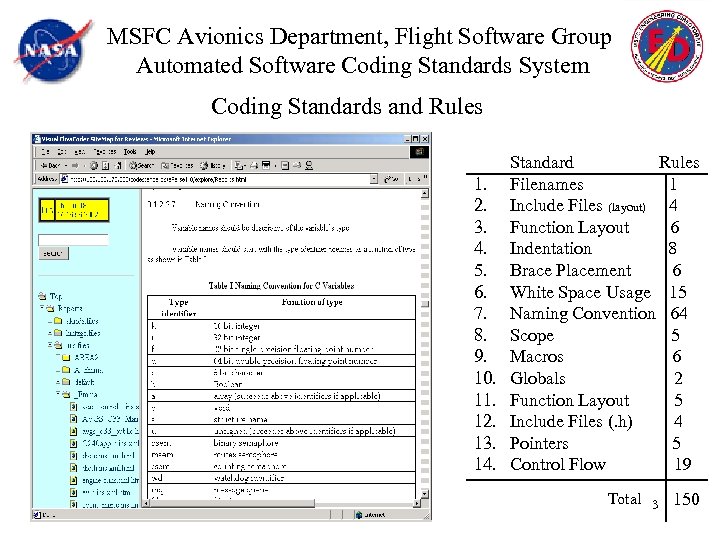Click the search button under the text box
The image size is (720, 540).
coord(53,253)
